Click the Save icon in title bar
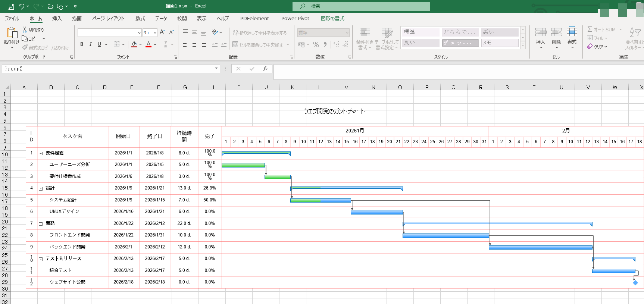Screen dimensions: 644x304 coord(11,6)
